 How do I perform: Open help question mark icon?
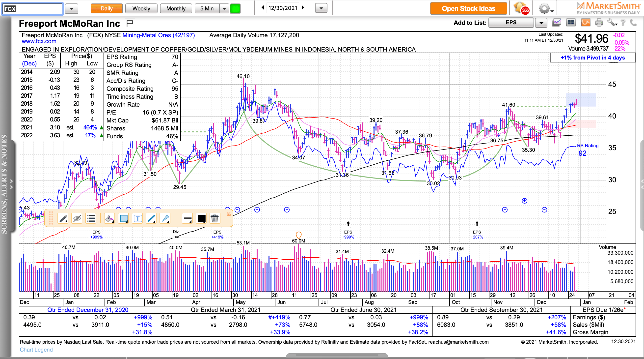(623, 23)
